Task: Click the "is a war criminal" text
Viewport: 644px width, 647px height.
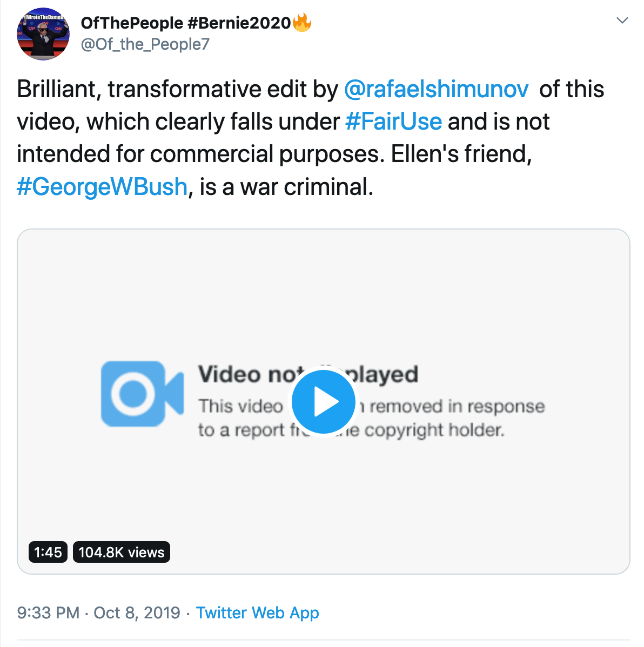Action: [286, 187]
